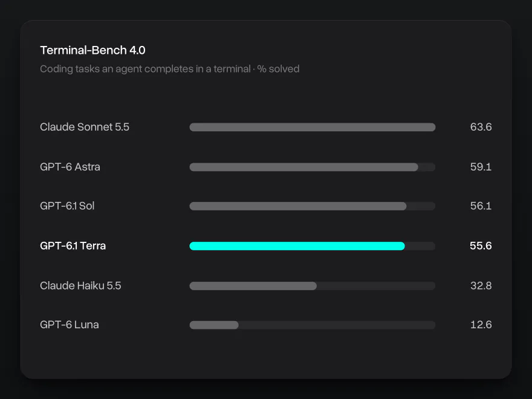Viewport: 532px width, 399px height.
Task: Click the GPT-6.1 Sol bar
Action: (x=312, y=206)
